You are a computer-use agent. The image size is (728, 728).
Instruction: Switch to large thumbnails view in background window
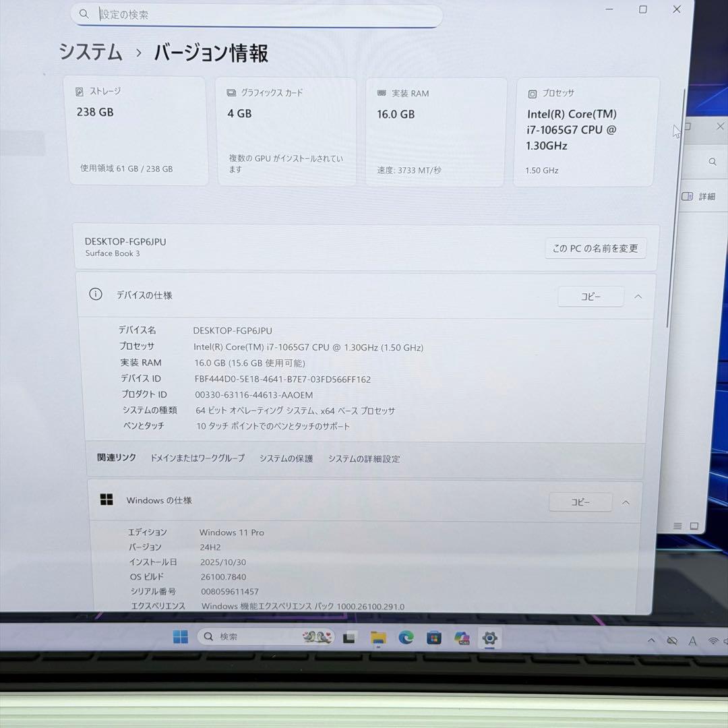click(x=694, y=526)
